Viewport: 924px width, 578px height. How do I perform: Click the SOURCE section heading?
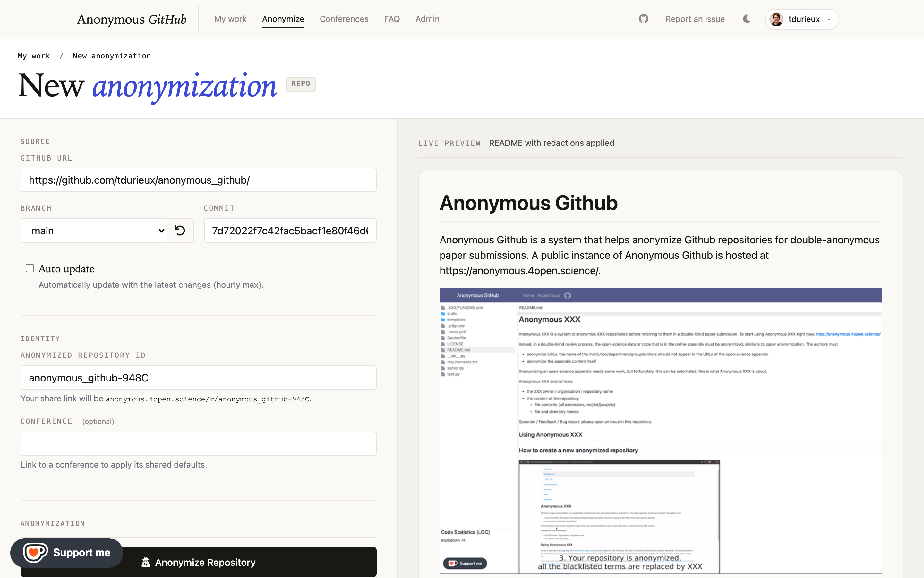point(35,141)
